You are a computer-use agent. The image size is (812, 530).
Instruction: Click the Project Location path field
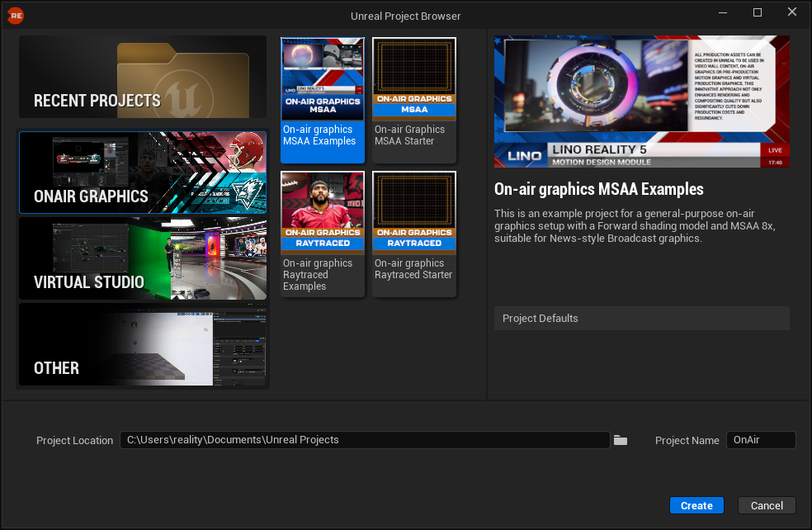pos(365,440)
